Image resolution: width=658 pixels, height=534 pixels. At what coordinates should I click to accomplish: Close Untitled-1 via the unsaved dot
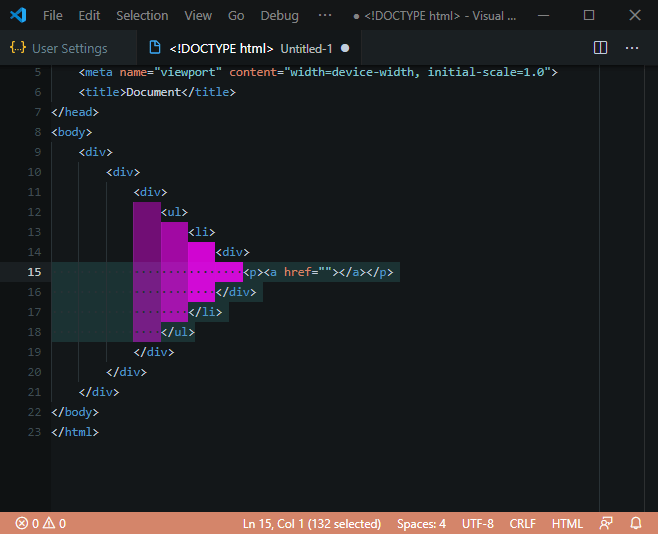point(345,48)
